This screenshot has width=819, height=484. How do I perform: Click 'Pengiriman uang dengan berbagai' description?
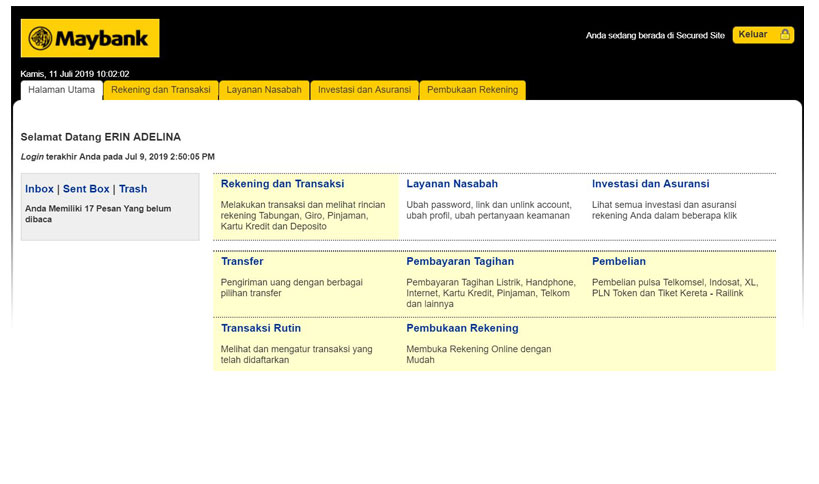tap(291, 288)
